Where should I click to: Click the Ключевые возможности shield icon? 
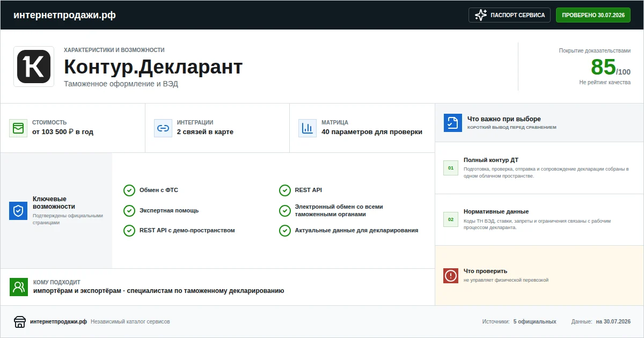click(18, 211)
